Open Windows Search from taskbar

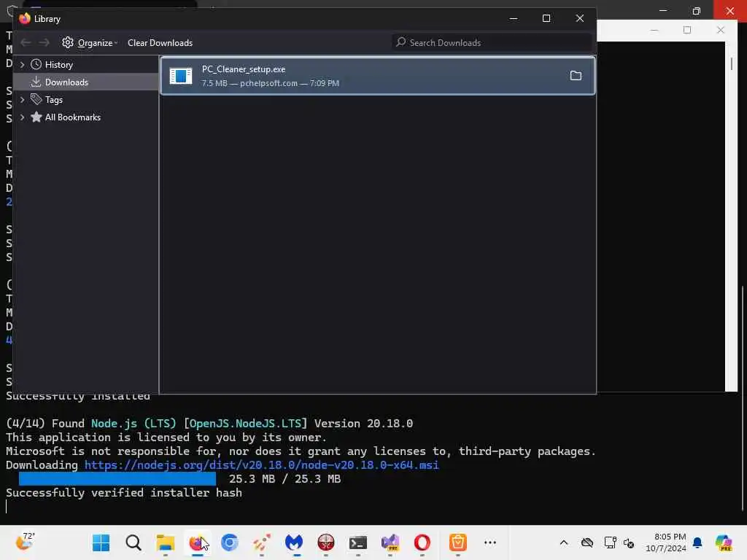pos(133,542)
